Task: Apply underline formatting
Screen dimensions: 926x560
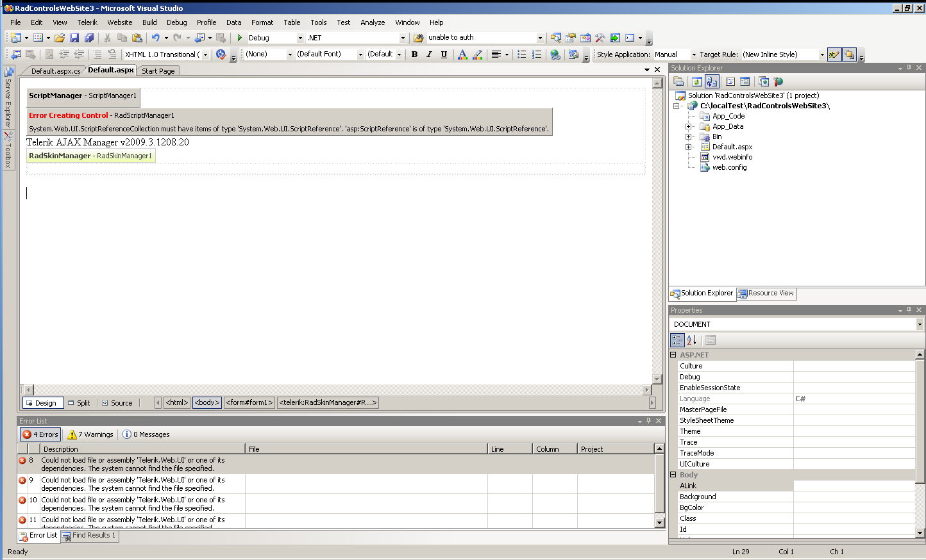Action: click(x=444, y=54)
